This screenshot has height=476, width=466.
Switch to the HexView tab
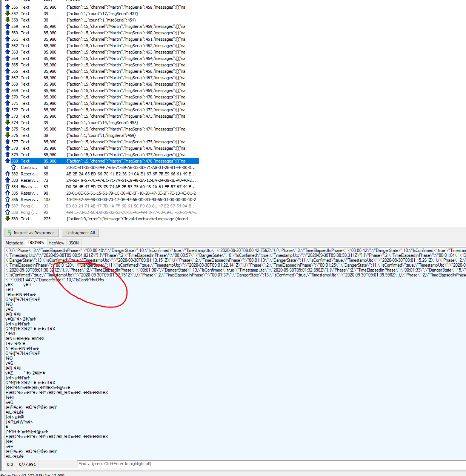pyautogui.click(x=56, y=243)
